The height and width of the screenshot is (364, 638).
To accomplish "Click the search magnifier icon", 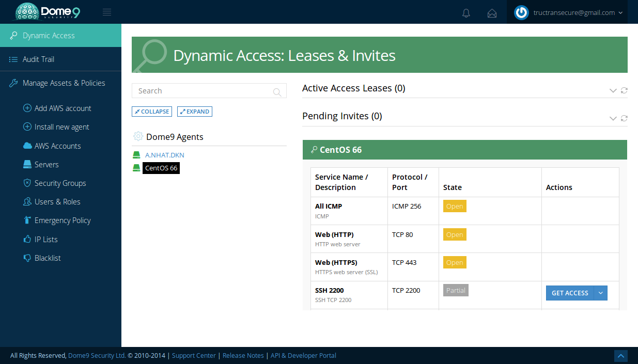I will coord(277,92).
